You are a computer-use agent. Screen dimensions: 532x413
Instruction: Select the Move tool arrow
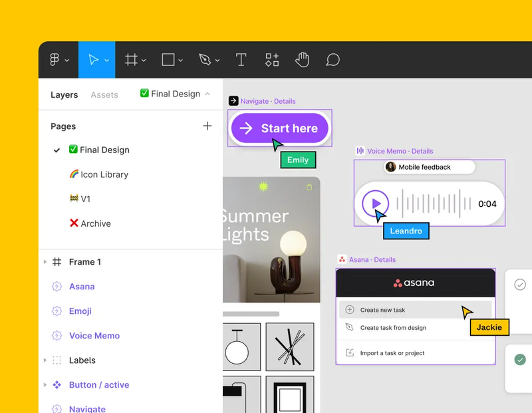[93, 60]
